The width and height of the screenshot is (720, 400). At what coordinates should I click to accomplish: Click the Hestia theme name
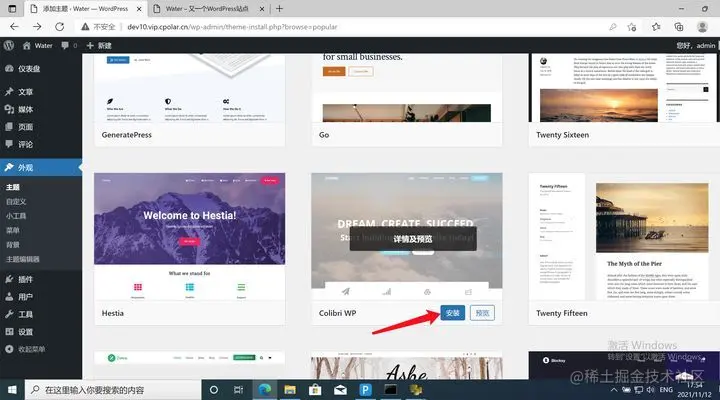[112, 313]
